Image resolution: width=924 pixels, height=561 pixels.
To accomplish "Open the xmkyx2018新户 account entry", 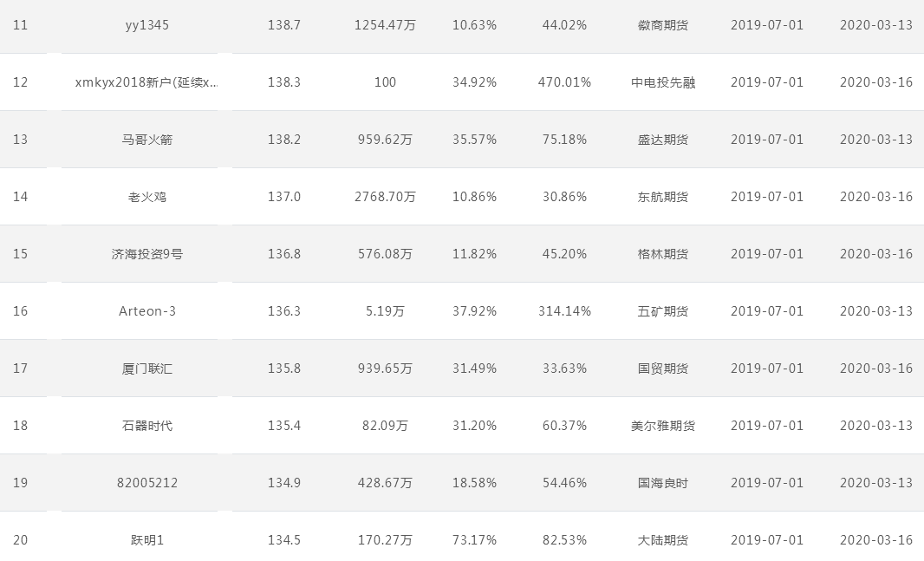I will pos(146,82).
